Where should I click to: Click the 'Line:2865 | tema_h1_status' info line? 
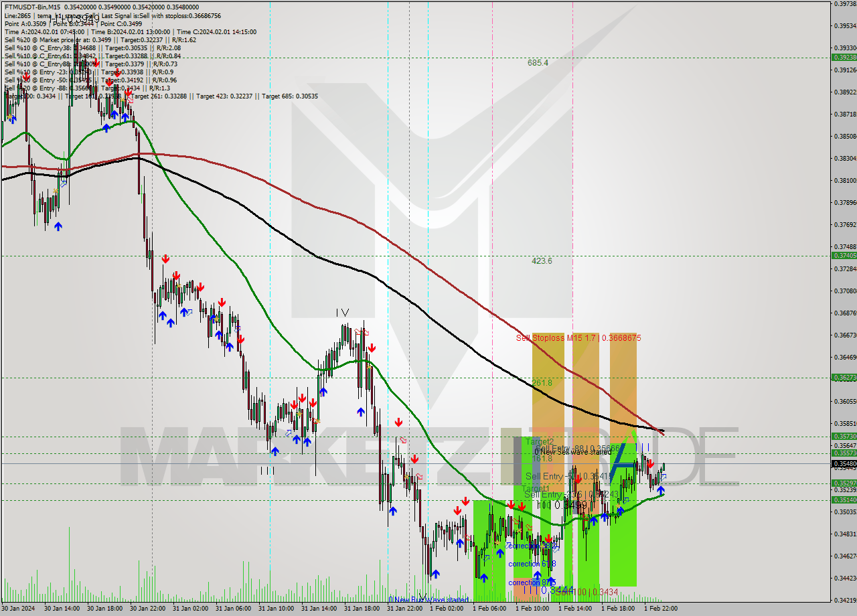pos(112,15)
